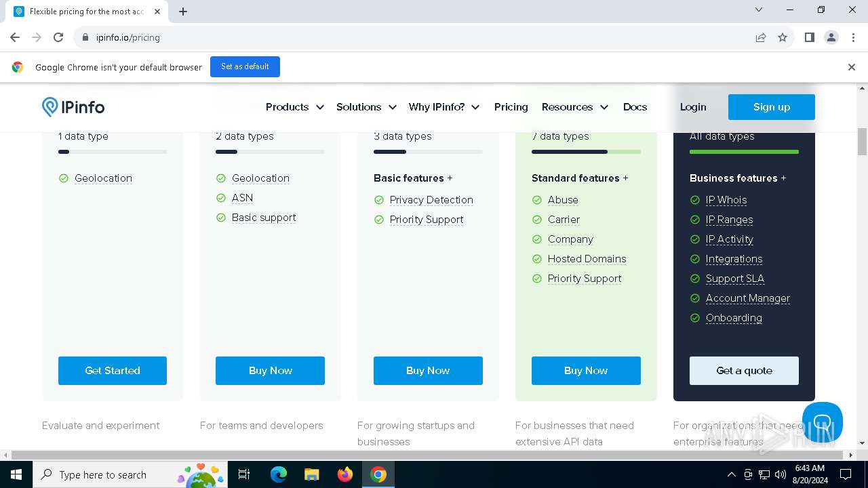Click Buy Now for 2 data types plan
The width and height of the screenshot is (868, 488).
coord(270,371)
